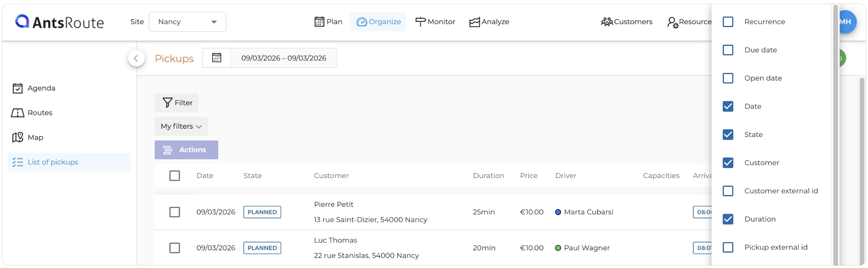Click the Map pin icon

coord(18,137)
